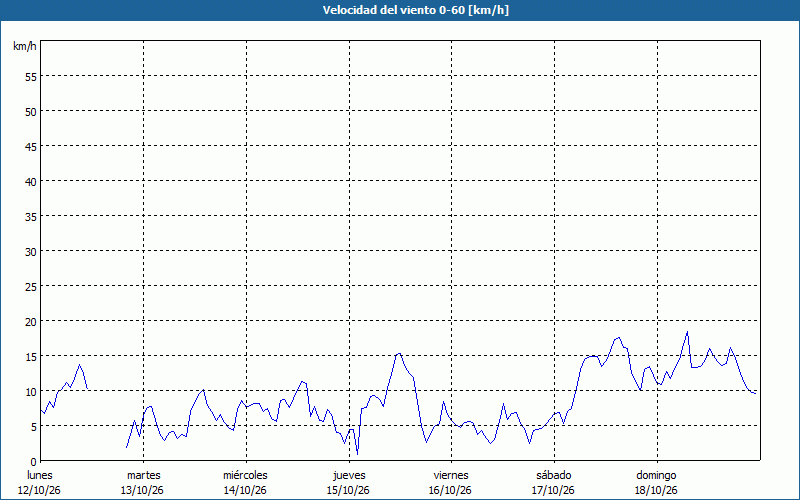The height and width of the screenshot is (500, 800).
Task: Click the y-axis value '20'
Action: pos(31,322)
